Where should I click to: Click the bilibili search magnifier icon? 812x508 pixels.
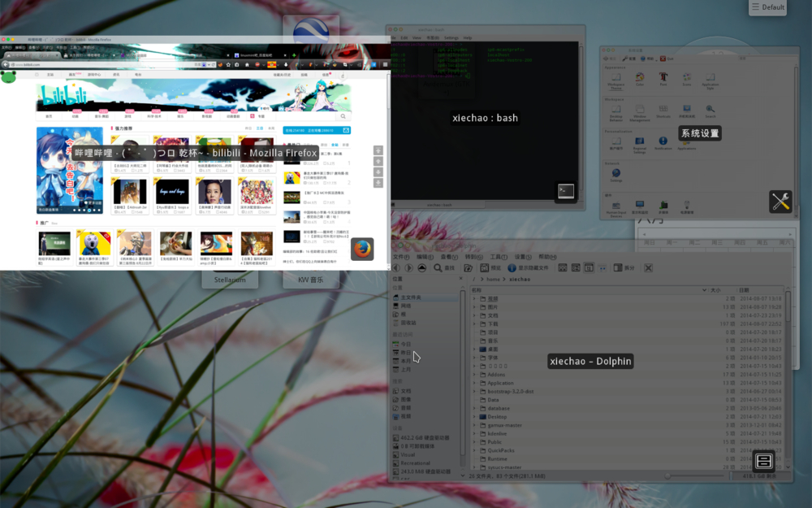click(343, 116)
